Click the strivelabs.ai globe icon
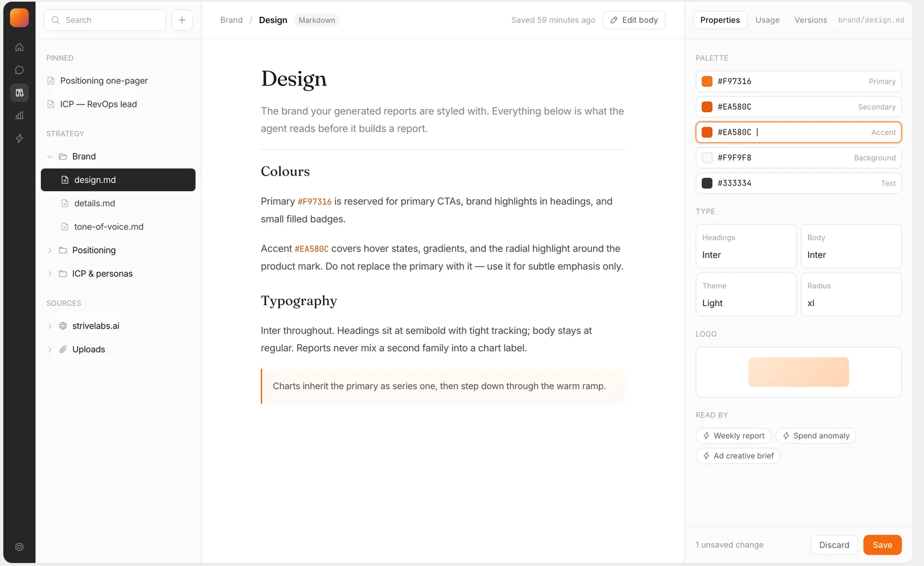924x566 pixels. 63,326
